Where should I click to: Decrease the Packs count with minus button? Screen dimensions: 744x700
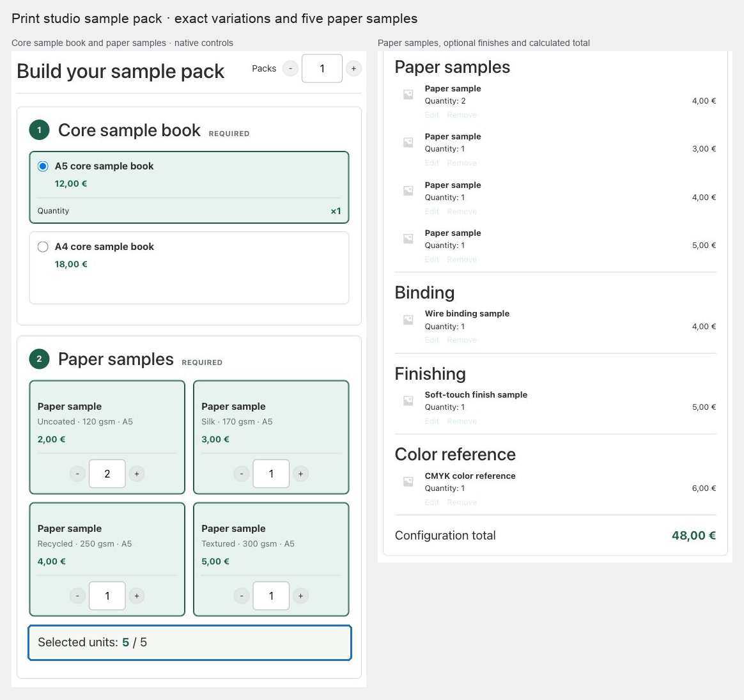click(290, 68)
